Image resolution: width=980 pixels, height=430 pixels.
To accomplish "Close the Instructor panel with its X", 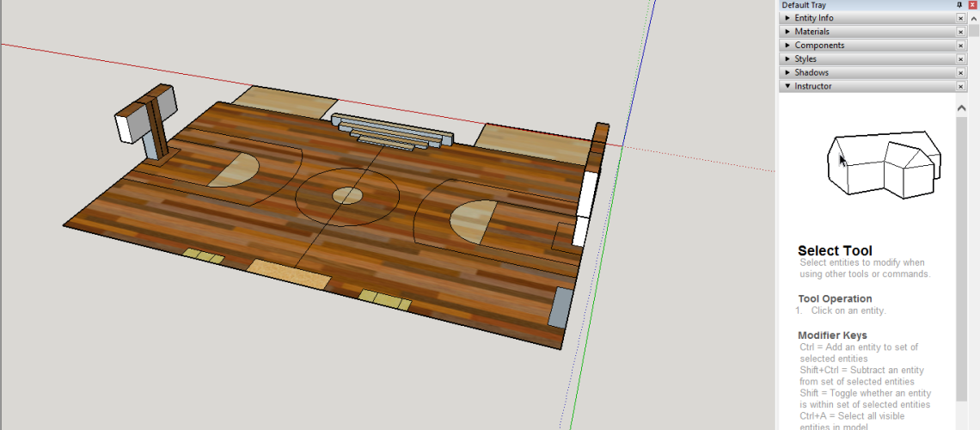I will (x=961, y=87).
